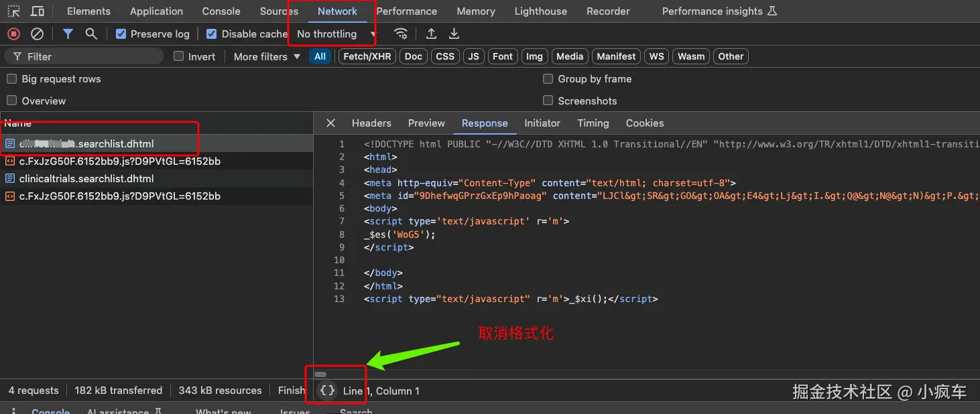The height and width of the screenshot is (414, 980).
Task: Filter requests by JS
Action: [473, 56]
